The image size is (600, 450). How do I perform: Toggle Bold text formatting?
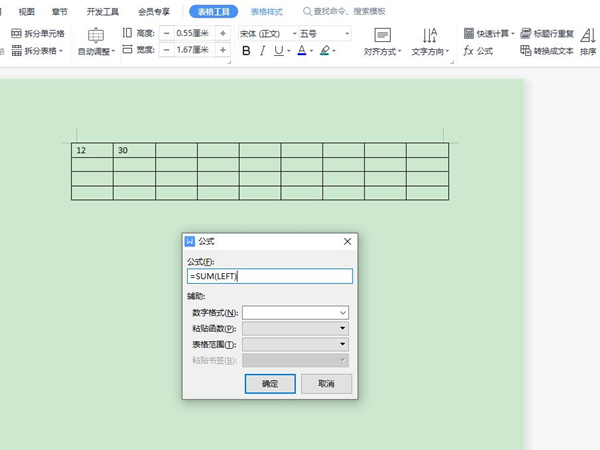click(246, 50)
